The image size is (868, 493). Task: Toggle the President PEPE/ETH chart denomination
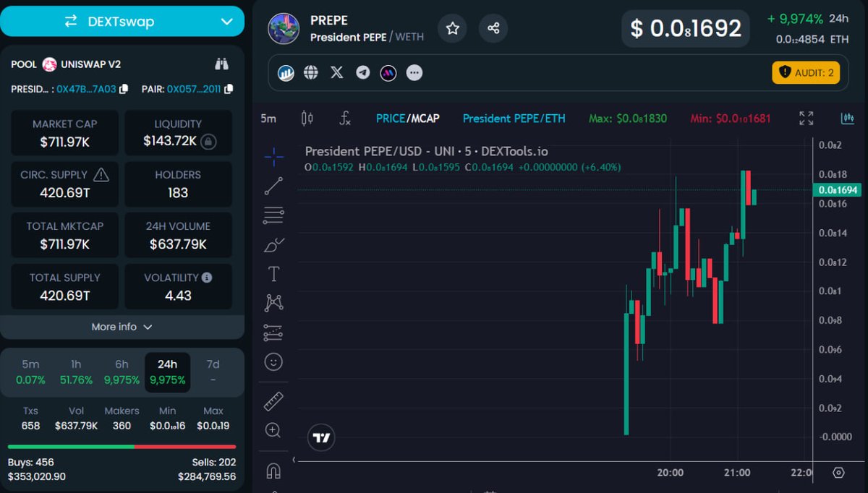[x=514, y=118]
